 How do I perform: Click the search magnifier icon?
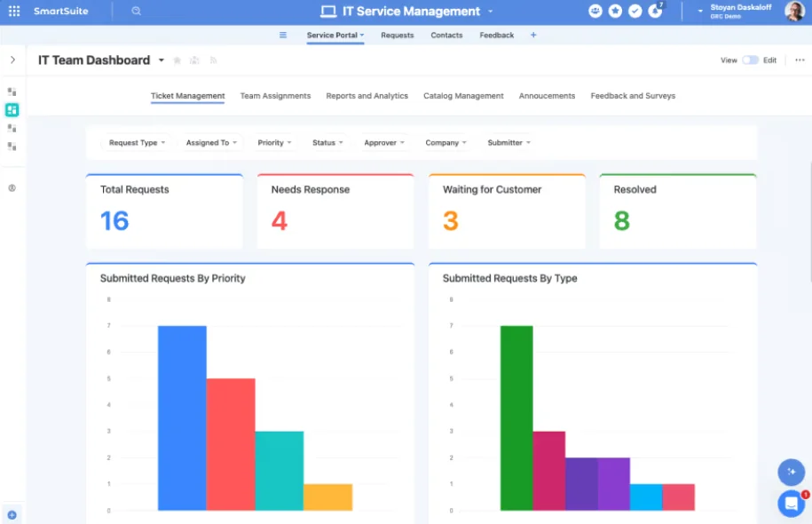pos(136,11)
